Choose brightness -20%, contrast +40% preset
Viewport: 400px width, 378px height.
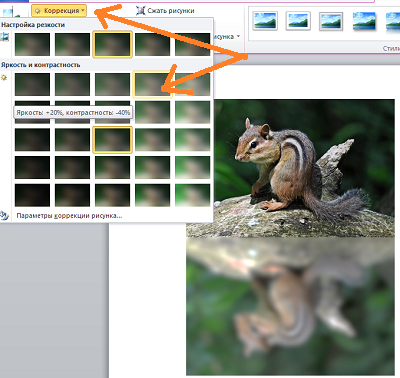[x=72, y=195]
